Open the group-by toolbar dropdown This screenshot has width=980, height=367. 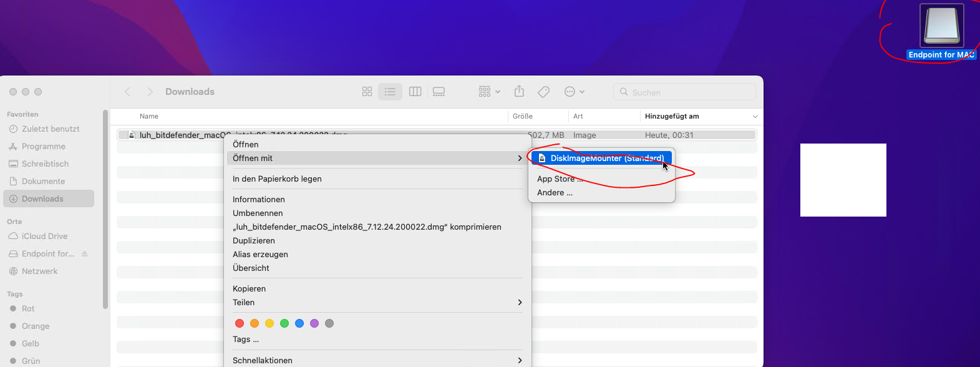490,92
